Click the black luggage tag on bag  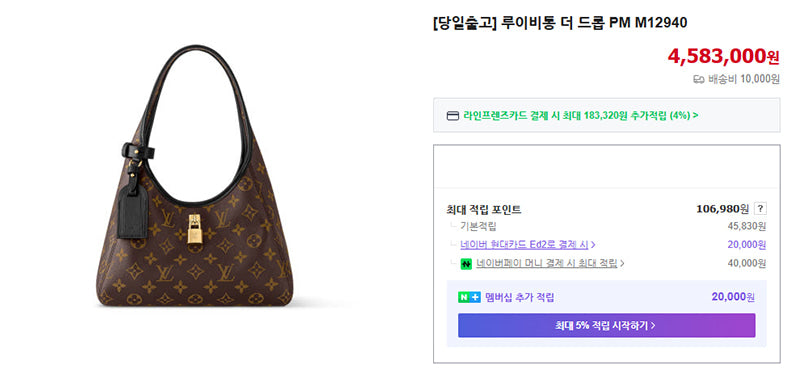click(133, 211)
